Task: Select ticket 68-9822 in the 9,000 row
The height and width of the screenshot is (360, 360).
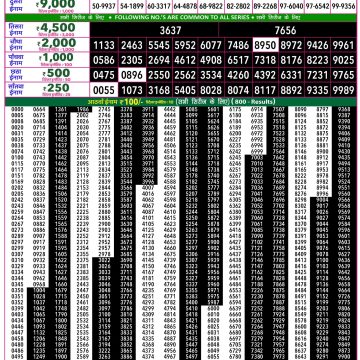Action: [x=210, y=6]
